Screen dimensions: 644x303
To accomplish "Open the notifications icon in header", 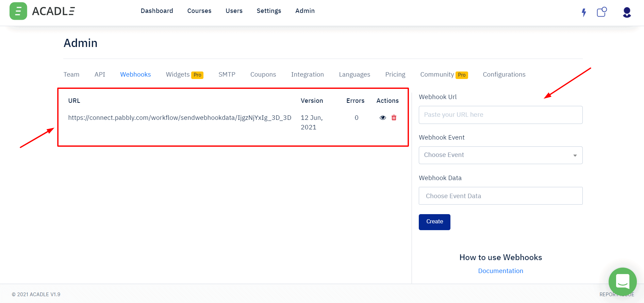I will [601, 12].
